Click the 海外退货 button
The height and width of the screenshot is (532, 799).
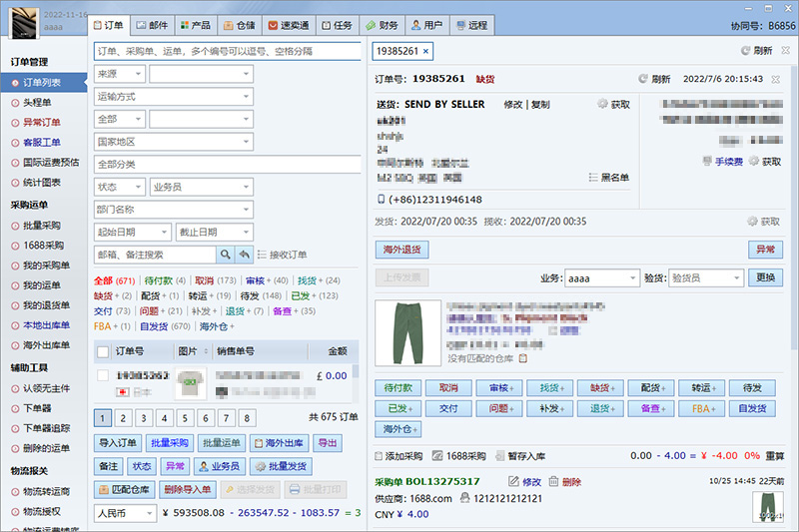pyautogui.click(x=401, y=250)
